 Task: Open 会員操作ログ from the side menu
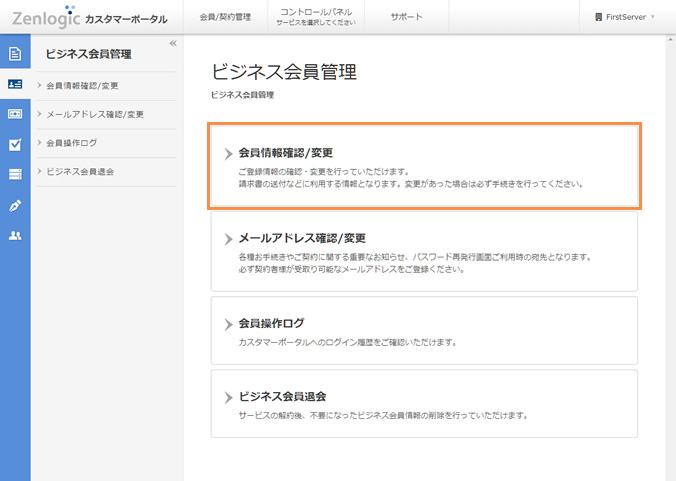[x=72, y=143]
